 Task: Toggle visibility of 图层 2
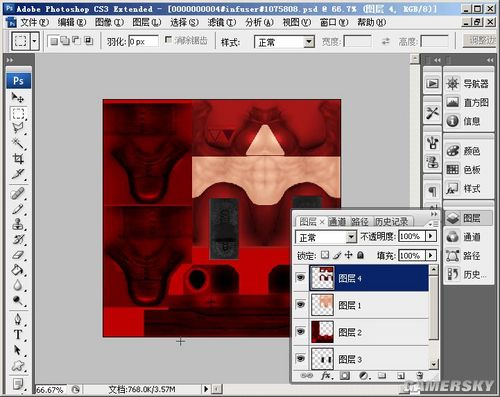click(301, 331)
